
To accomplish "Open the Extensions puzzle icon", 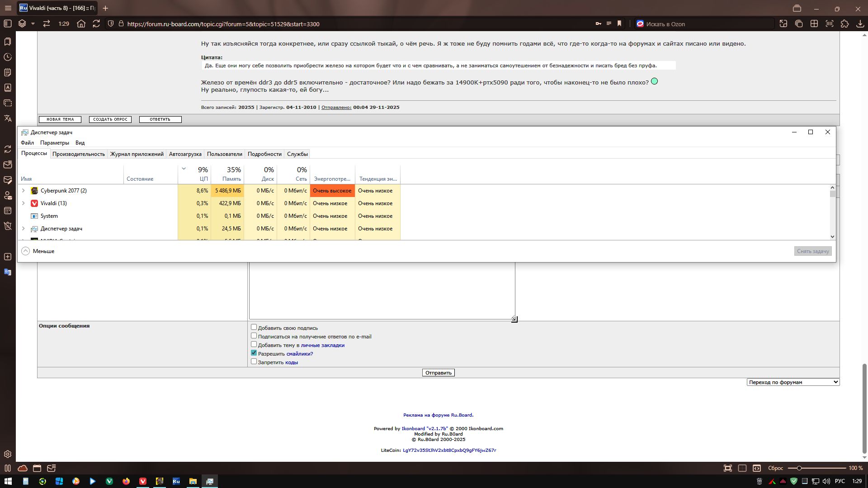I will pos(844,24).
